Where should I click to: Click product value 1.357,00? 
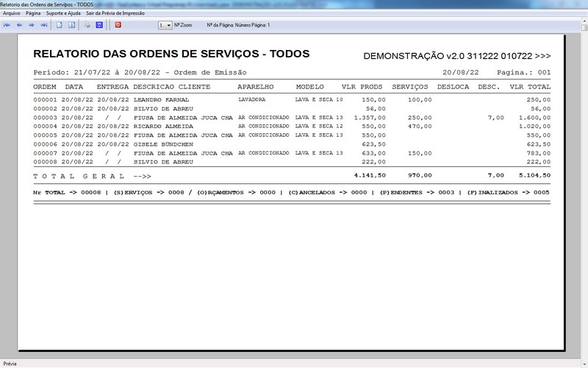pos(370,118)
